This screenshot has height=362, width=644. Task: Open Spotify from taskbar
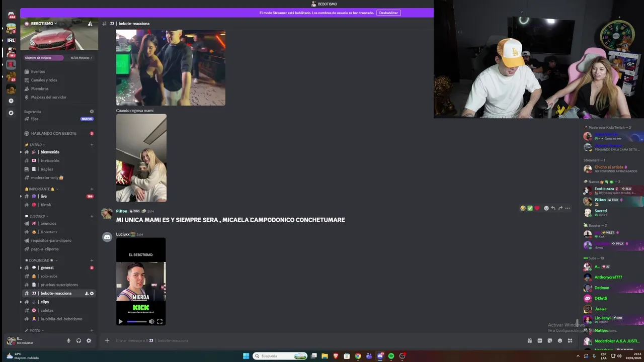tap(391, 356)
